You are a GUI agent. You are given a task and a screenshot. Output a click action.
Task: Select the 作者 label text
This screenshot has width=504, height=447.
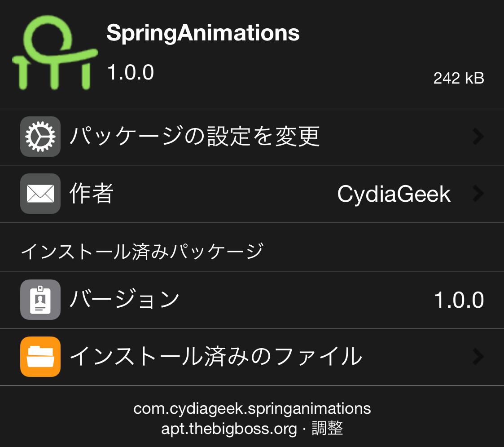coord(92,194)
